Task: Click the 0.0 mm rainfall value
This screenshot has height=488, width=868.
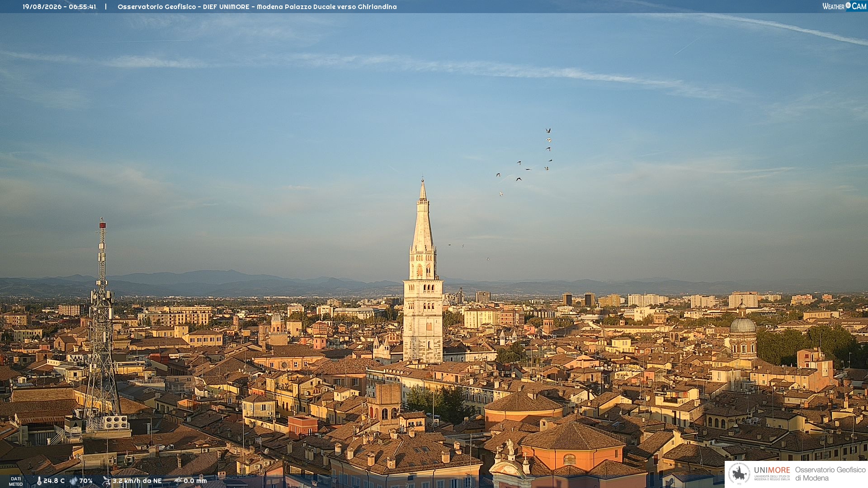Action: pos(195,481)
